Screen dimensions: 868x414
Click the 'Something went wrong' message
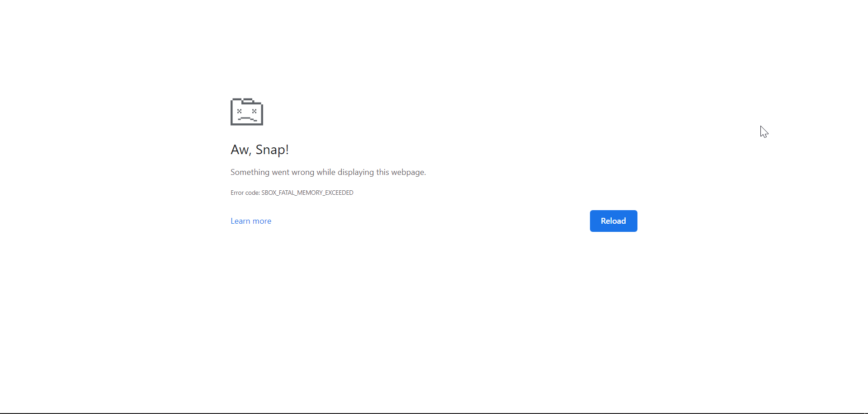tap(328, 172)
